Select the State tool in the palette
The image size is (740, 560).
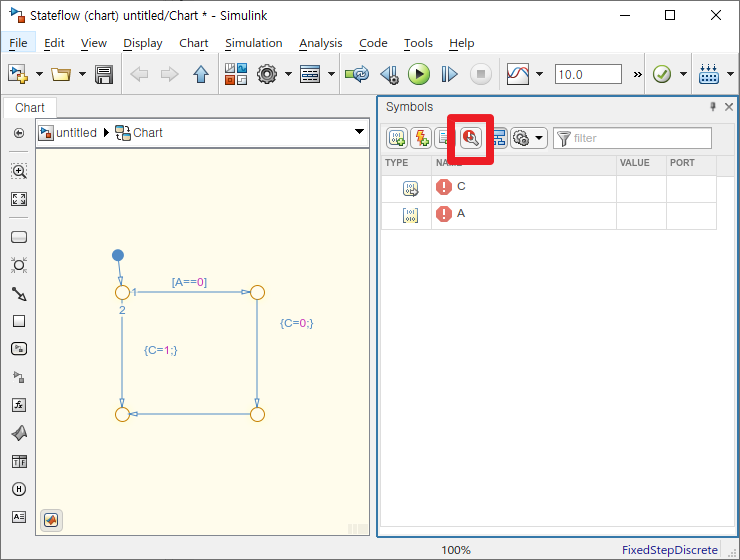coord(19,237)
